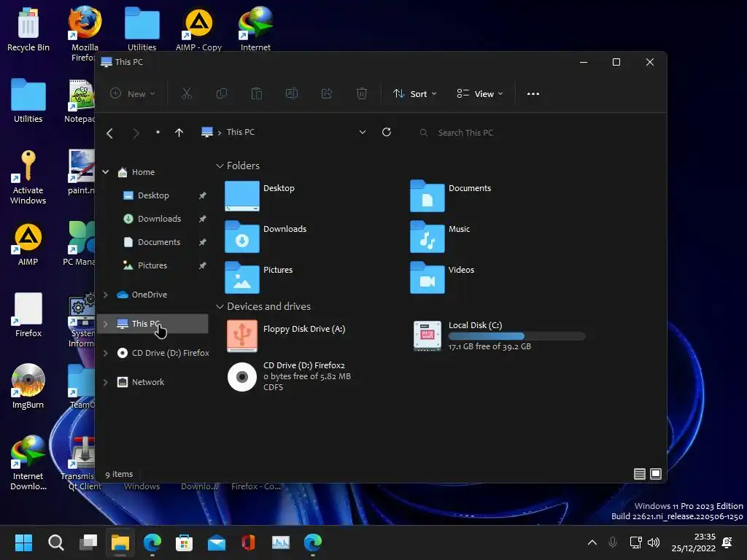This screenshot has height=560, width=747.
Task: Switch to large icons view in status bar
Action: pyautogui.click(x=656, y=474)
